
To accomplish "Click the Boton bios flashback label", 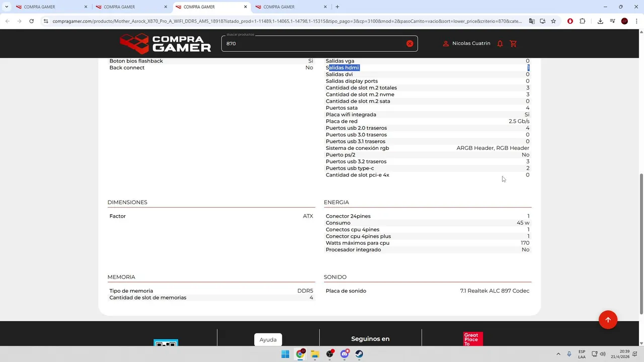I will [x=136, y=61].
